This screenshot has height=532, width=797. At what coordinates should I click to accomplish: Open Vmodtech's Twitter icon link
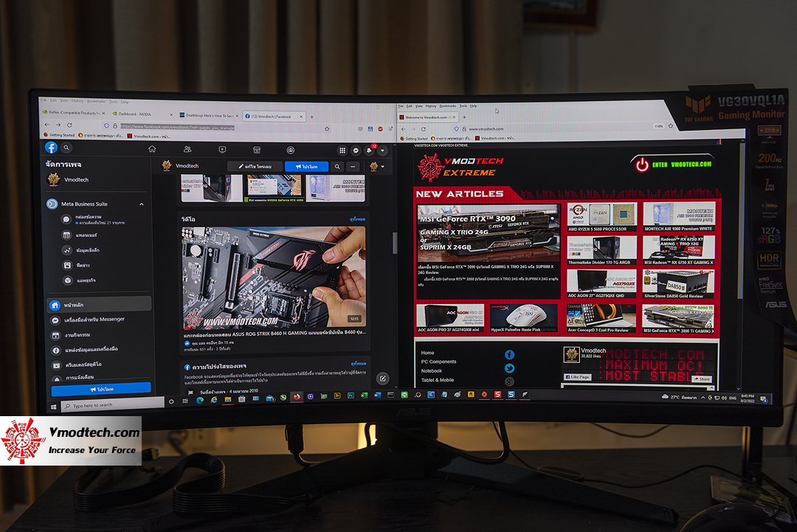click(x=509, y=368)
